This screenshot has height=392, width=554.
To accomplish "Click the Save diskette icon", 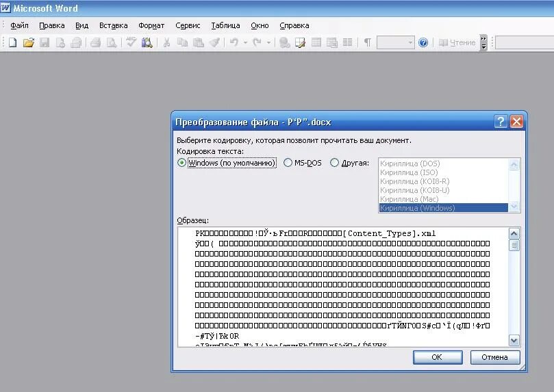I will point(45,42).
